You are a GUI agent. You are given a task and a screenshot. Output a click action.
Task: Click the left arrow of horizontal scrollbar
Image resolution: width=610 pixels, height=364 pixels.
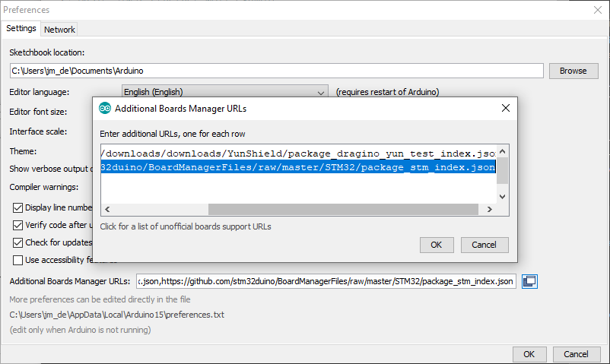click(x=107, y=209)
